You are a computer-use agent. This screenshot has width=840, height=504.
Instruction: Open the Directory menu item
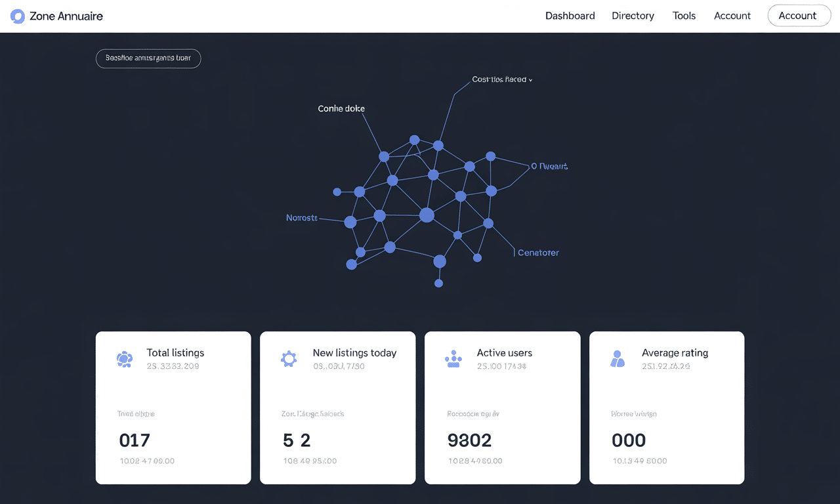(633, 16)
